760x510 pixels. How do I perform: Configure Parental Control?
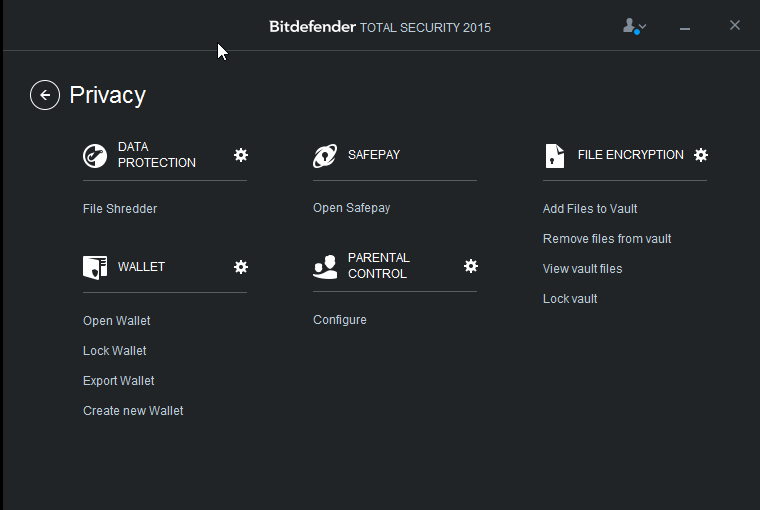point(340,320)
